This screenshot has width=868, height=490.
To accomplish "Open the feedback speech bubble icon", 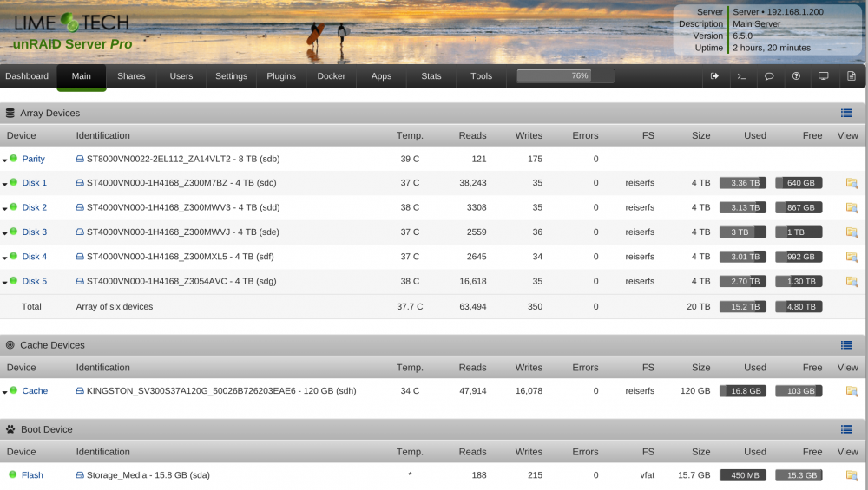I will (769, 76).
